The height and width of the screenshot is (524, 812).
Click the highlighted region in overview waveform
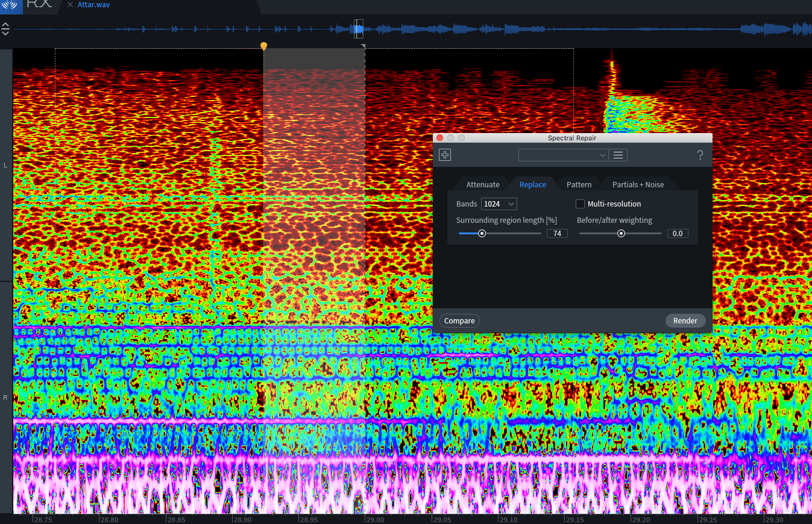point(358,28)
